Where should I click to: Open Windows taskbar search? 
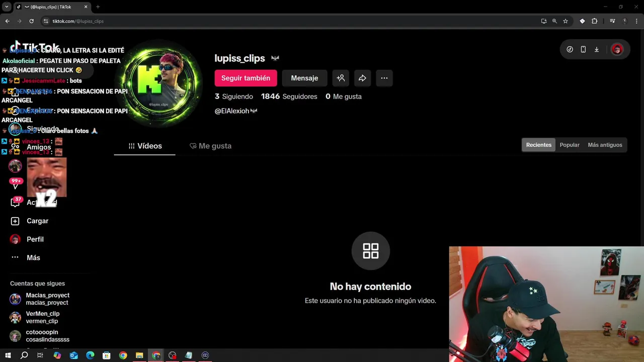24,355
